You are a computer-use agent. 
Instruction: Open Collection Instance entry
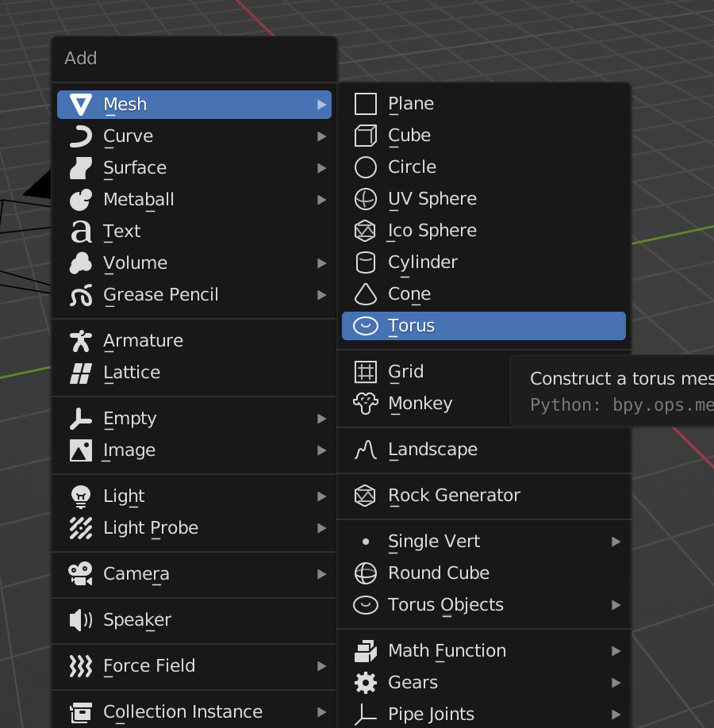194,712
